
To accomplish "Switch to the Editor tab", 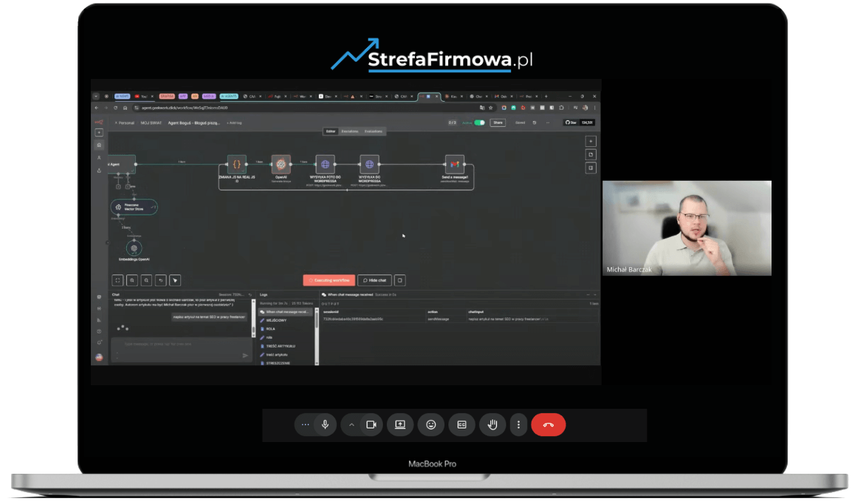I will [x=330, y=131].
